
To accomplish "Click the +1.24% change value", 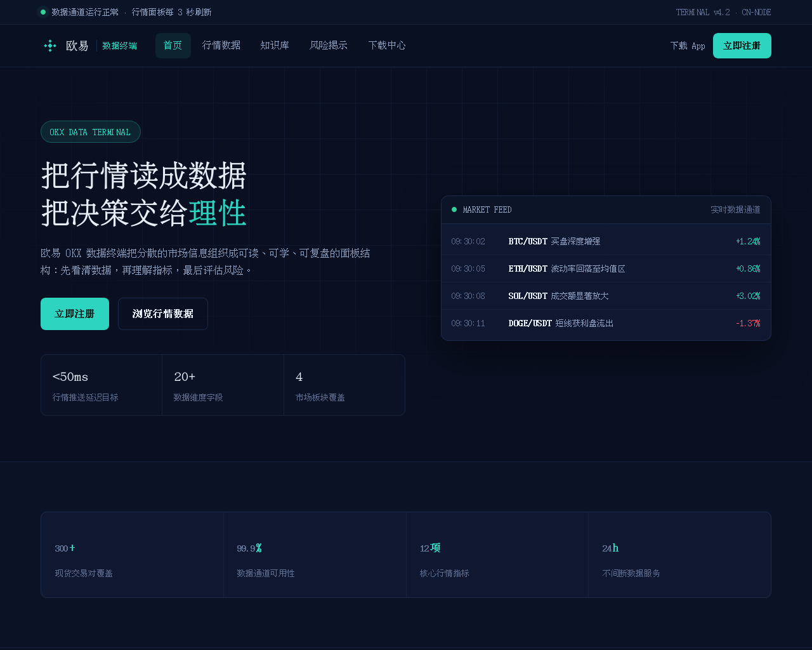I will [x=748, y=241].
